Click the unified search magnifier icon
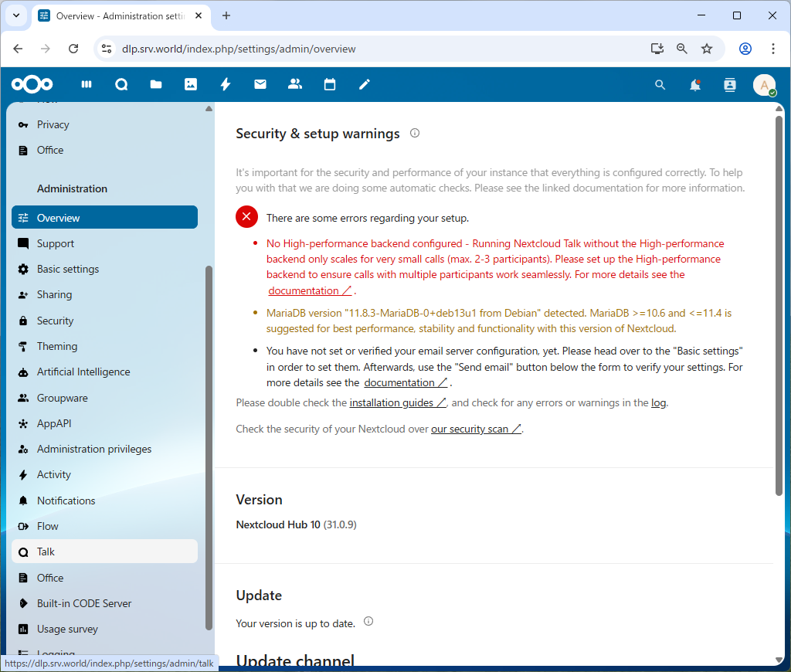791x672 pixels. [x=660, y=85]
